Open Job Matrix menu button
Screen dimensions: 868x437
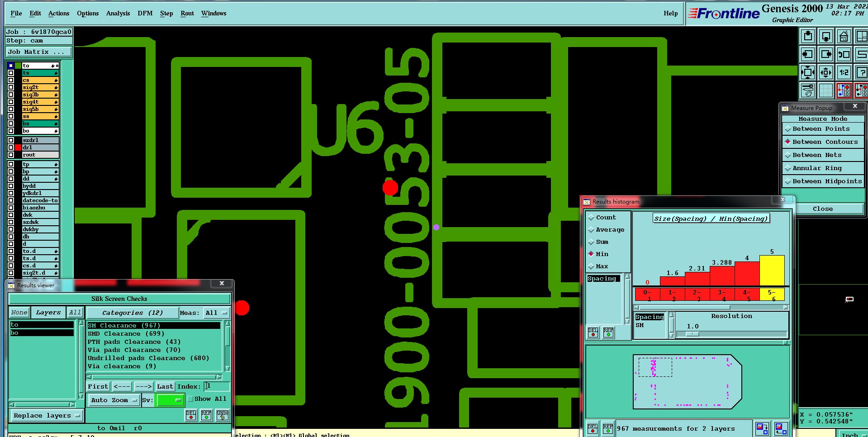(38, 52)
